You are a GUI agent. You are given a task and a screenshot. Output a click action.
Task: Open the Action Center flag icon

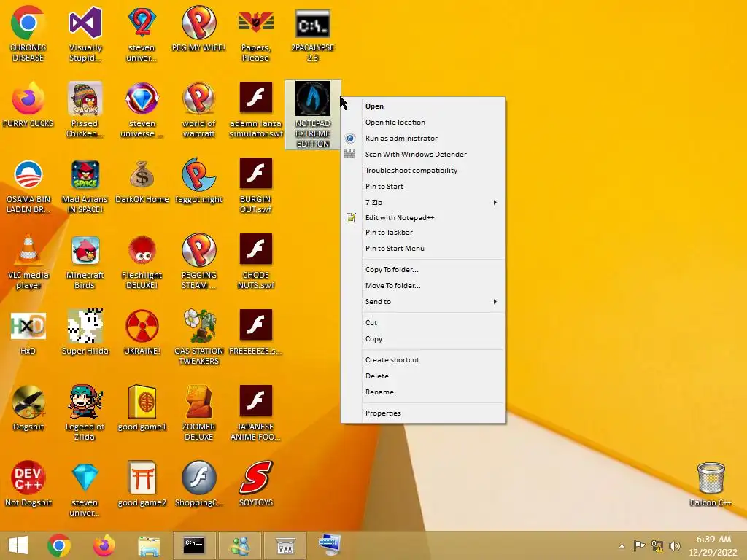tap(639, 545)
